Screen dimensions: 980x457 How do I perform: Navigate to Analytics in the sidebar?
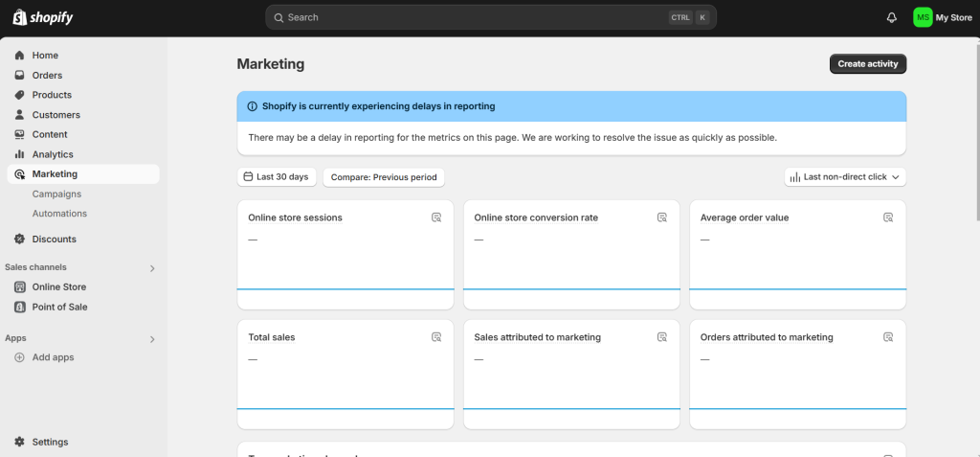tap(53, 154)
